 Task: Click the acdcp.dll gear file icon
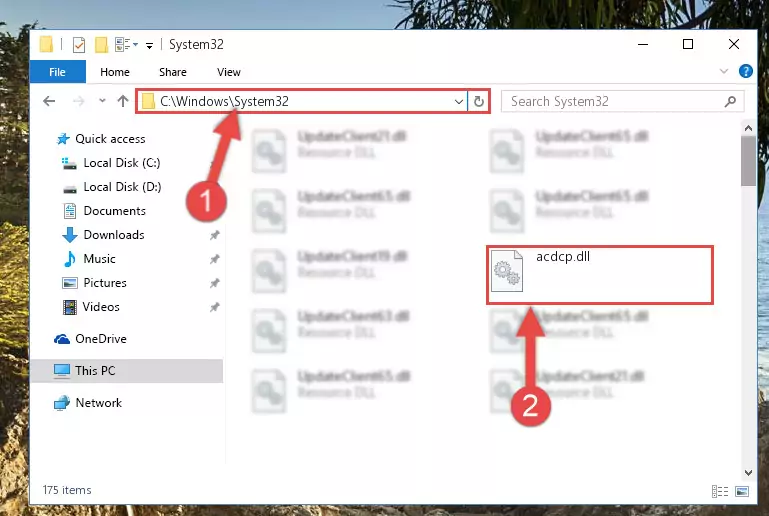[x=507, y=271]
